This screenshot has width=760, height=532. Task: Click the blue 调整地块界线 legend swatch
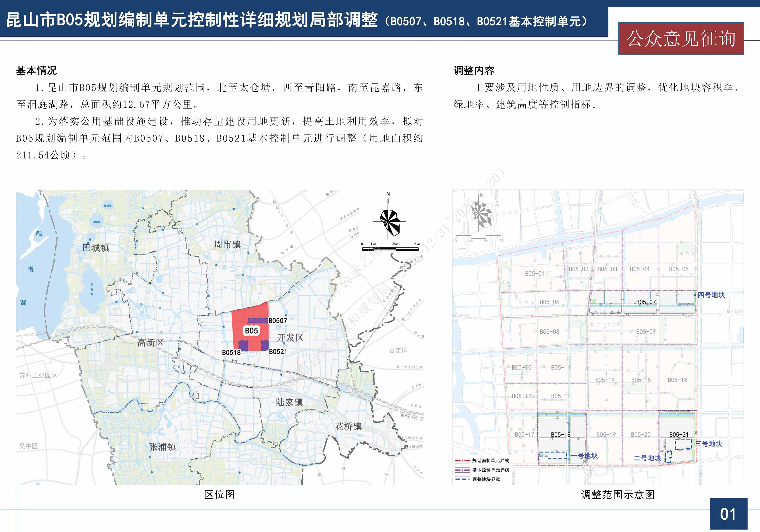tap(462, 479)
